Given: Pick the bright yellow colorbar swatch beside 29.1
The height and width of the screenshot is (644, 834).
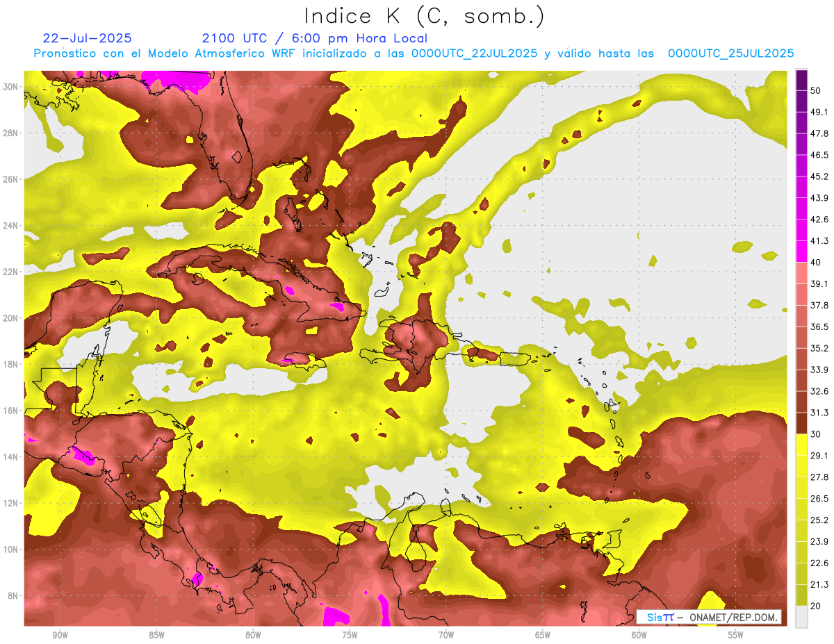Looking at the screenshot, I should (x=801, y=445).
